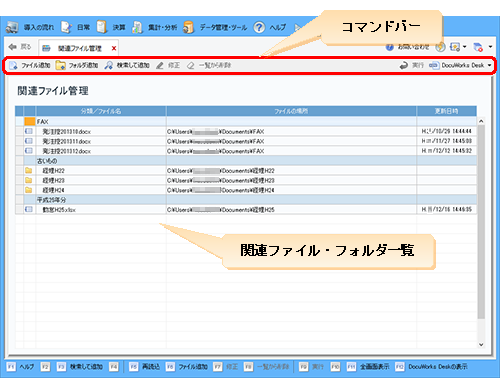
Task: Click the path cell ending in Documents¥経理H25
Action: click(x=291, y=210)
